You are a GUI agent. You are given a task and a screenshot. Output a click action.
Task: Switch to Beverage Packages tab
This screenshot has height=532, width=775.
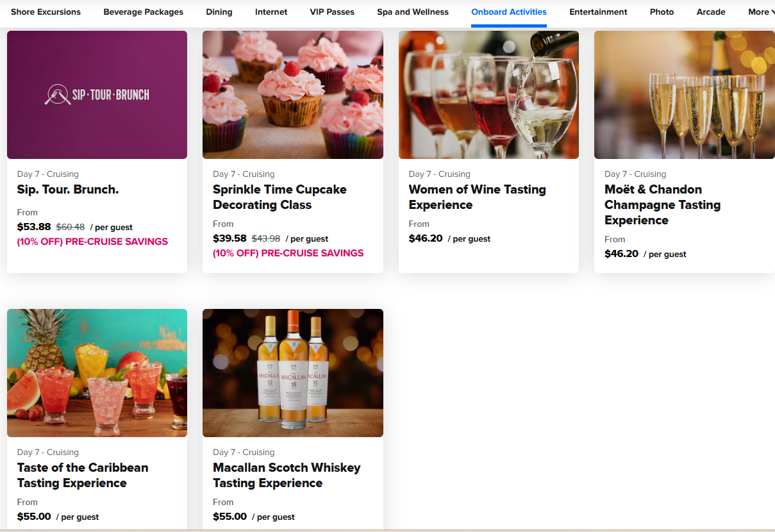143,12
